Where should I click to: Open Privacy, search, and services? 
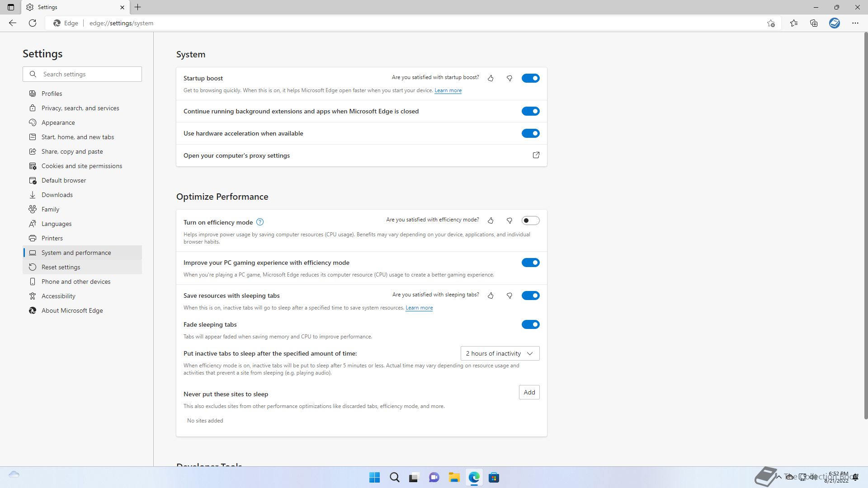[x=82, y=108]
